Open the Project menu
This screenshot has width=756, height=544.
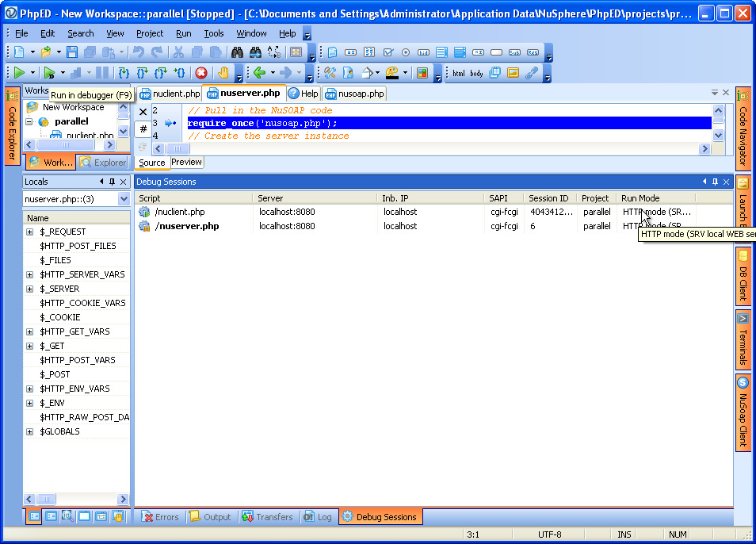click(x=149, y=33)
